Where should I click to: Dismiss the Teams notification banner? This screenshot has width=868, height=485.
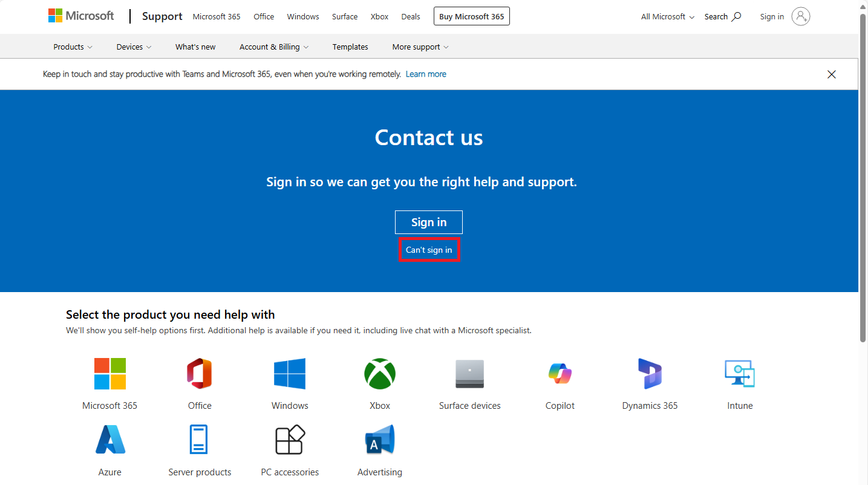(x=832, y=74)
